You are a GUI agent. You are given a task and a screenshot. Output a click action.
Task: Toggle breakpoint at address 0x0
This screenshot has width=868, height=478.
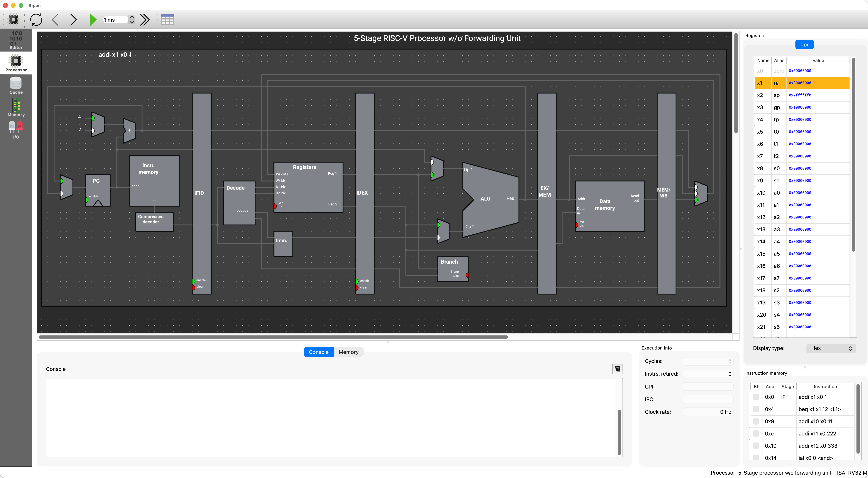756,397
